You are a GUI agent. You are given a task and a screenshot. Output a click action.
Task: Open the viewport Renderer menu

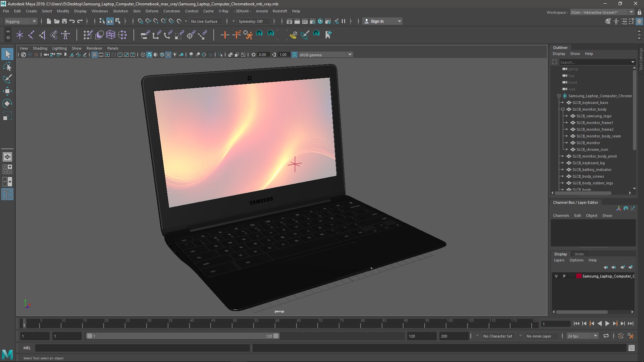94,48
